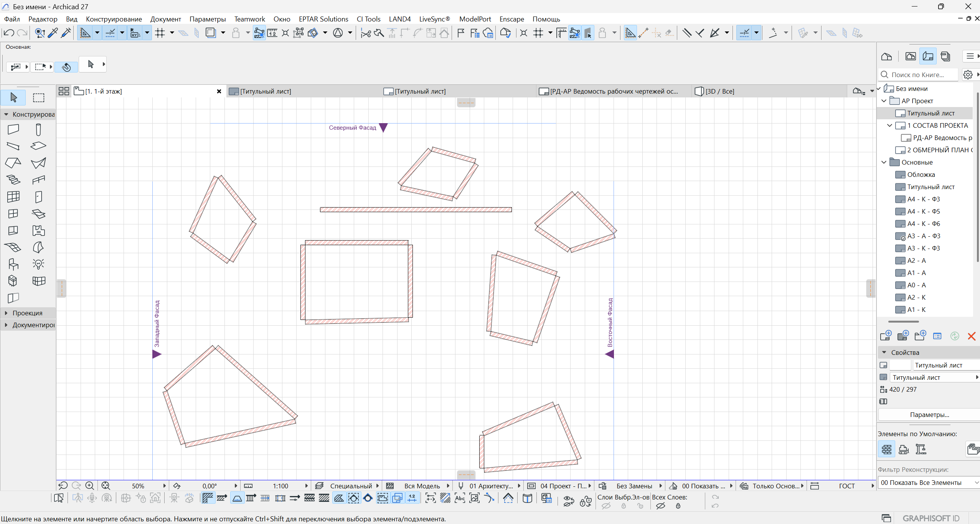Open Publisher Sets icon in Navigator
980x524 pixels.
coord(946,56)
